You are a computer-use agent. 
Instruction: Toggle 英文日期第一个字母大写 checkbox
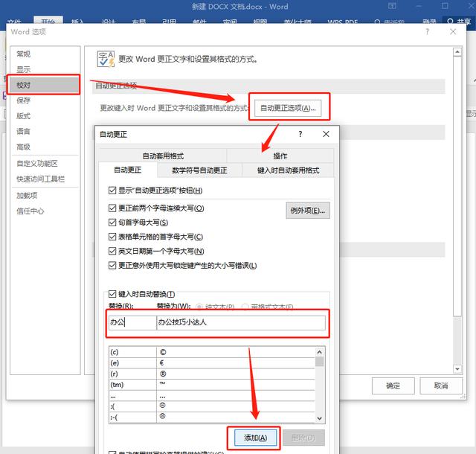112,251
